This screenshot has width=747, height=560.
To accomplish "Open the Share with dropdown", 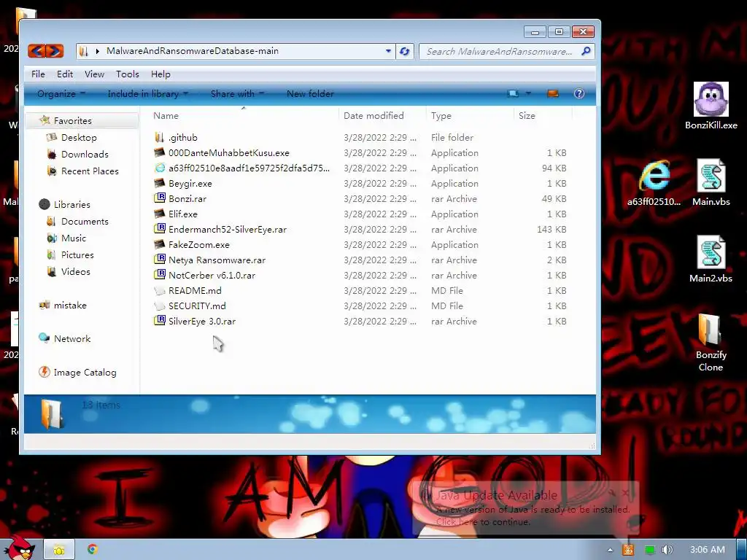I will click(237, 94).
